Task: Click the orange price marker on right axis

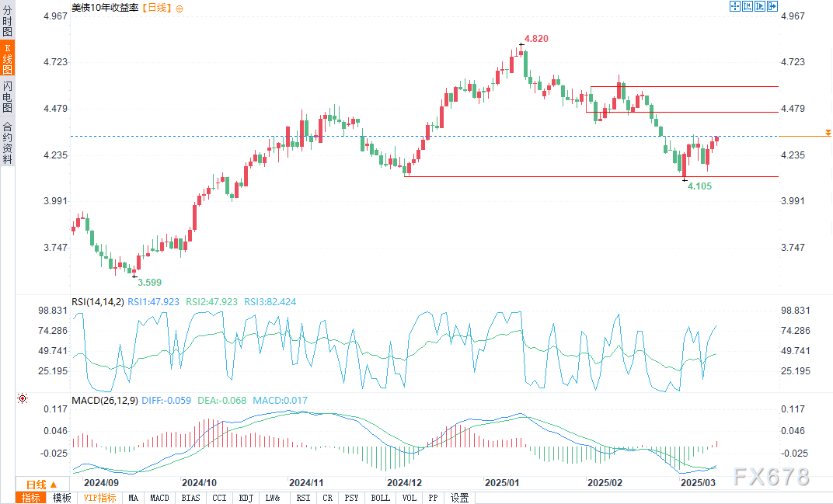Action: [828, 134]
